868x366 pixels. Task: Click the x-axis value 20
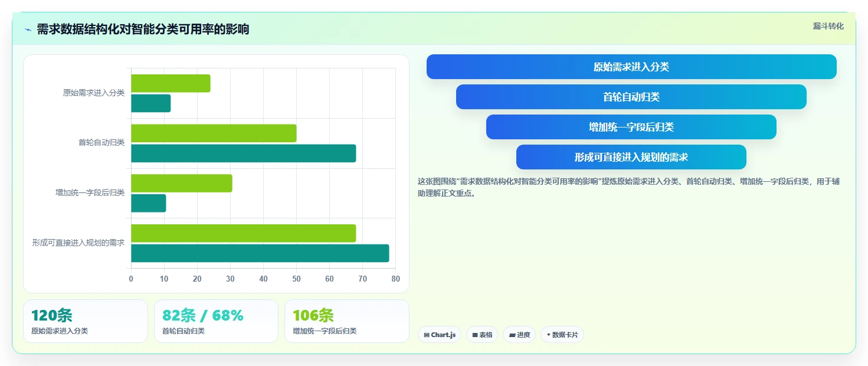[197, 279]
